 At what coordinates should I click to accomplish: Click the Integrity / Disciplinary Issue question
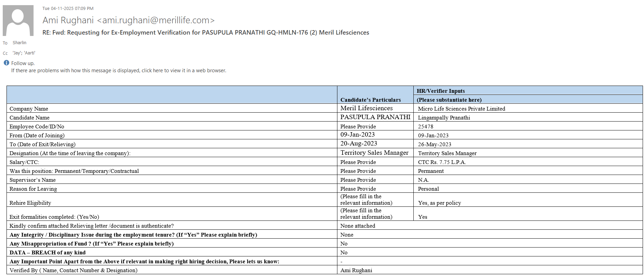(x=133, y=235)
